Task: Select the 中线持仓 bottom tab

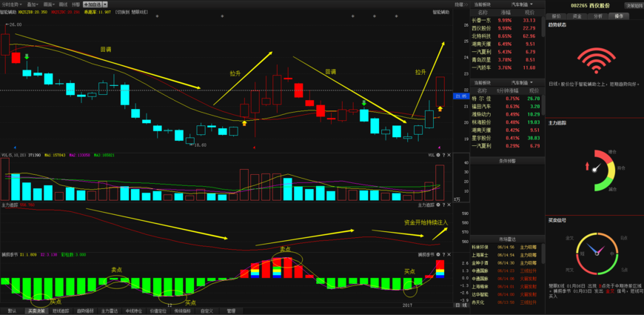Action: pyautogui.click(x=134, y=311)
